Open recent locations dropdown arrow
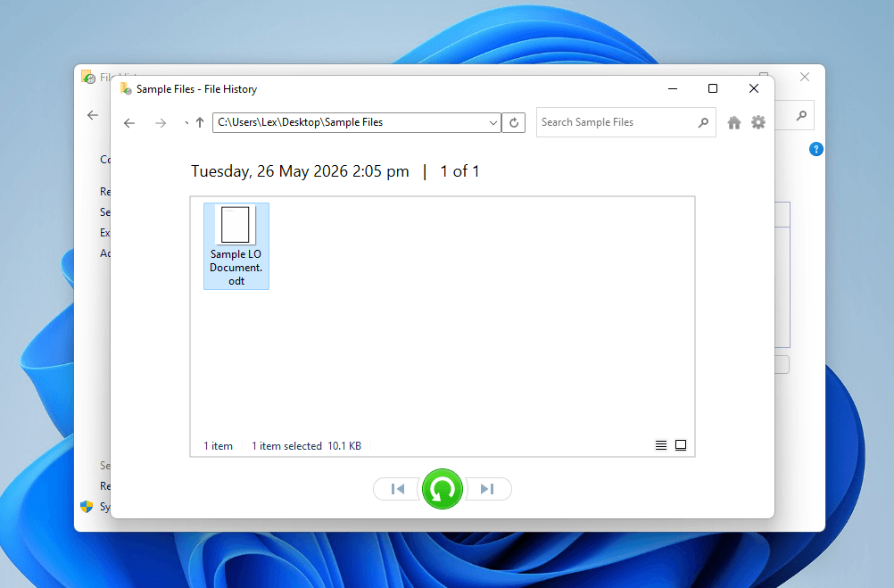Image resolution: width=894 pixels, height=588 pixels. click(x=186, y=122)
